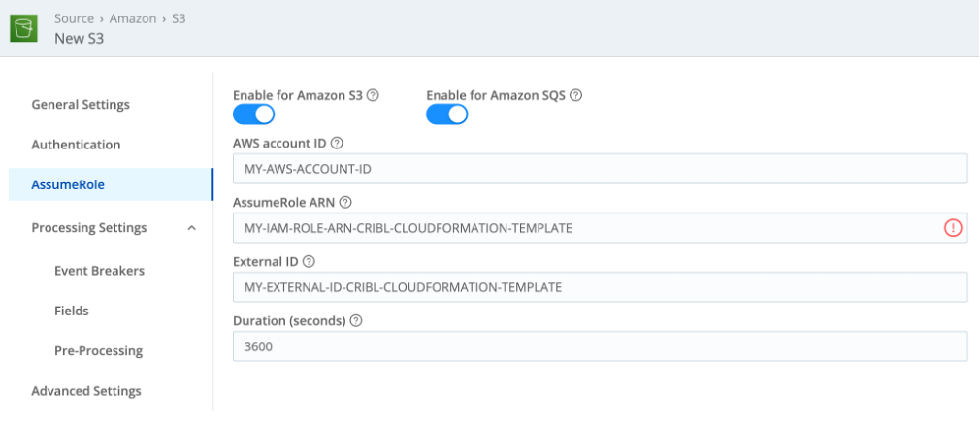Click the green S3 bucket icon
Image resolution: width=980 pixels, height=427 pixels.
pyautogui.click(x=22, y=28)
